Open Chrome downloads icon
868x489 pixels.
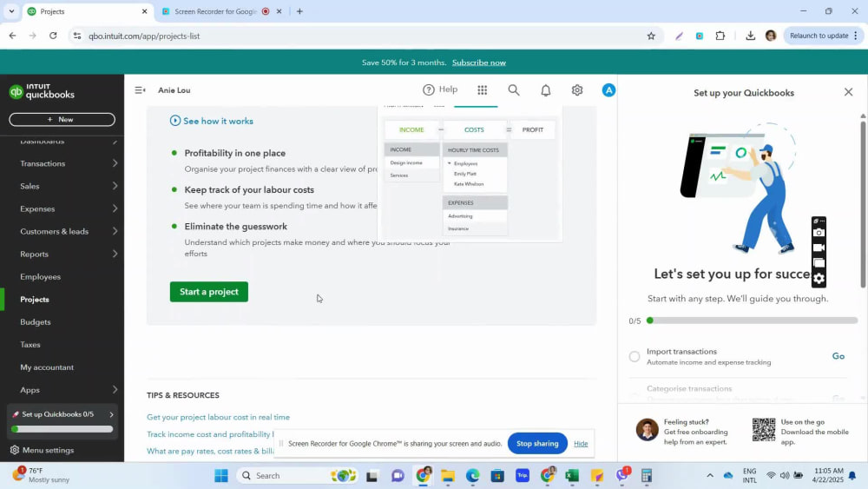click(x=750, y=36)
